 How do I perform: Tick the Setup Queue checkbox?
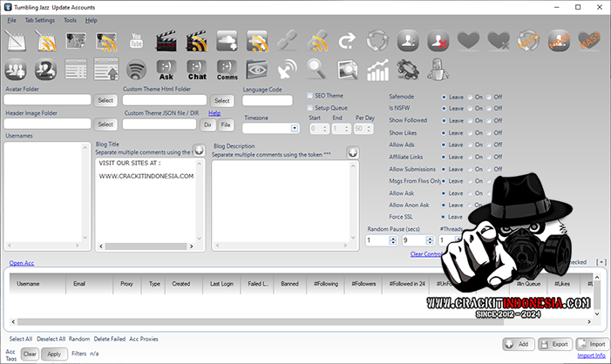coord(309,107)
